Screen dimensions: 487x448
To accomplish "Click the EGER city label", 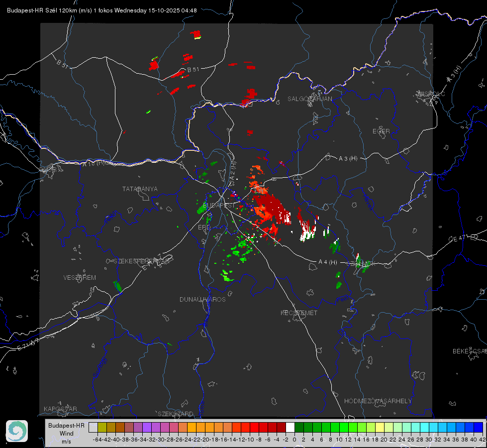I will click(x=381, y=131).
